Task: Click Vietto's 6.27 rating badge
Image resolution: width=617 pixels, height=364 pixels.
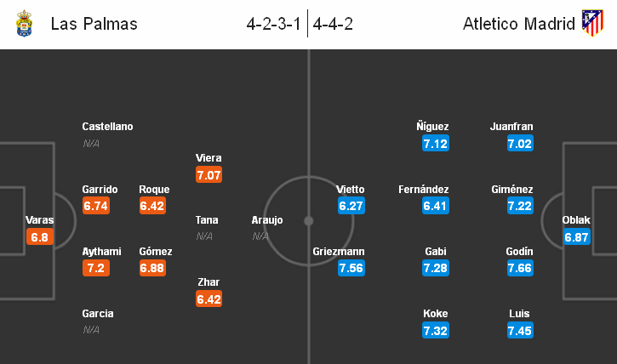Action: (x=351, y=206)
